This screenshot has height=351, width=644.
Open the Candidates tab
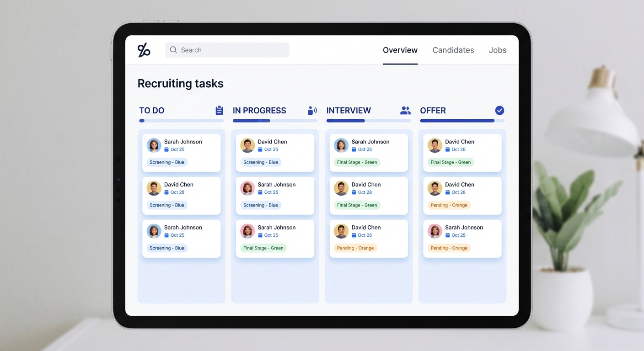[x=453, y=50]
